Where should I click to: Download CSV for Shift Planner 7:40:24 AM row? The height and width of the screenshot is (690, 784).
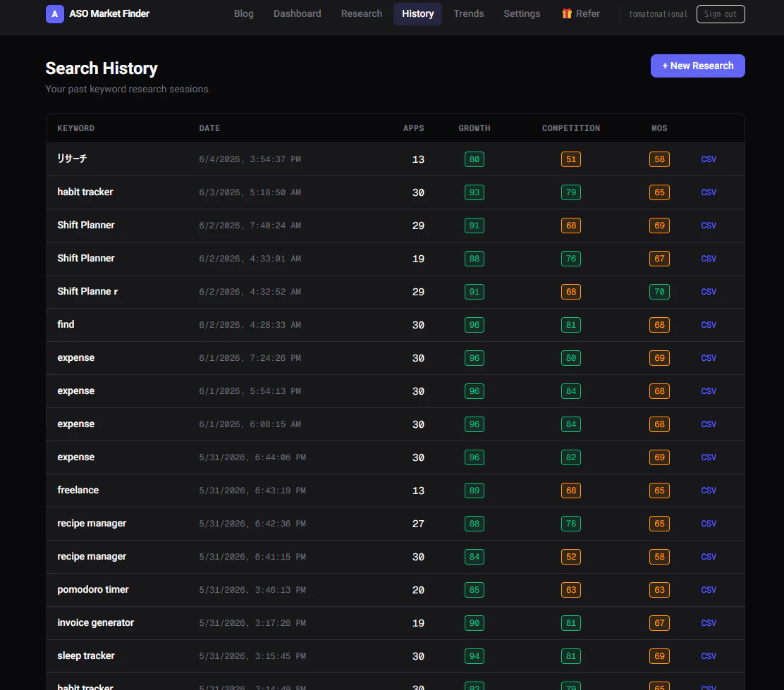coord(709,226)
